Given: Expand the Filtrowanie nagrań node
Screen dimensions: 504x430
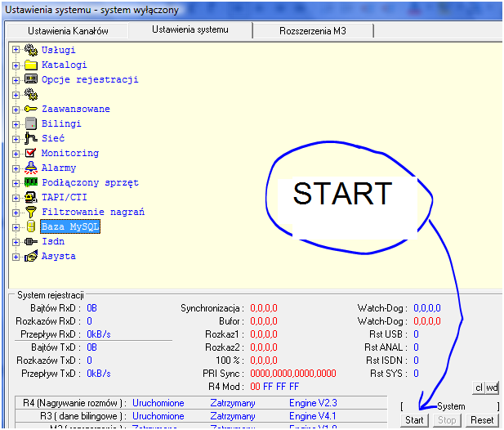Looking at the screenshot, I should tap(16, 213).
